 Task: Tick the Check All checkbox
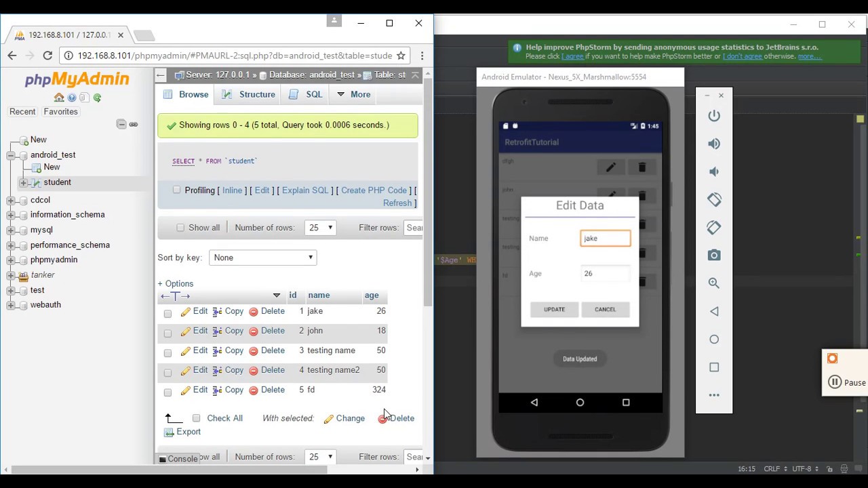pyautogui.click(x=196, y=418)
